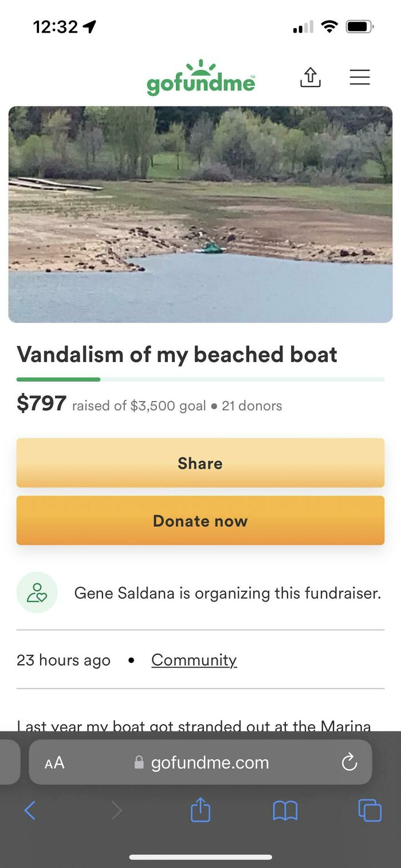Image resolution: width=401 pixels, height=868 pixels.
Task: Open Safari's bookmarks icon
Action: point(285,811)
